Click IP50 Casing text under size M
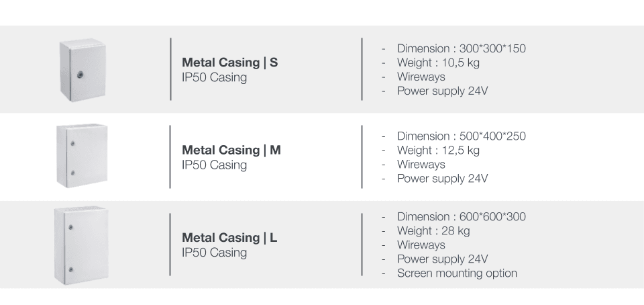This screenshot has height=305, width=644. (215, 165)
